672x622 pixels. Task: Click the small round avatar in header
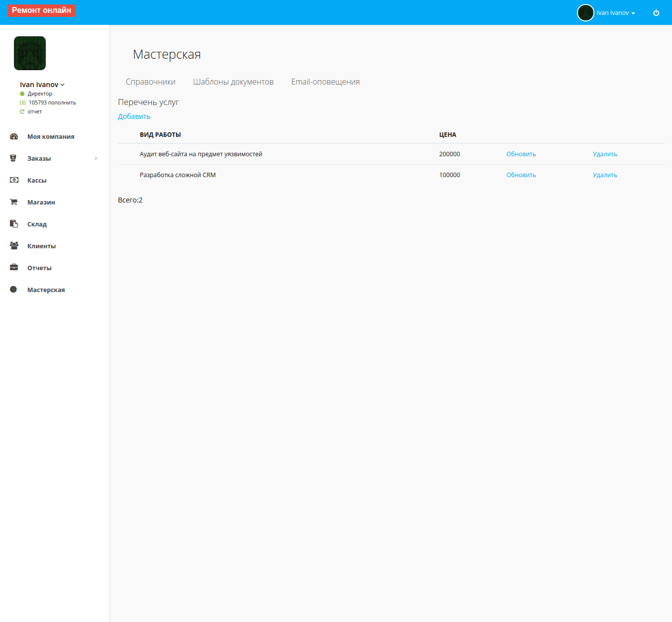585,13
